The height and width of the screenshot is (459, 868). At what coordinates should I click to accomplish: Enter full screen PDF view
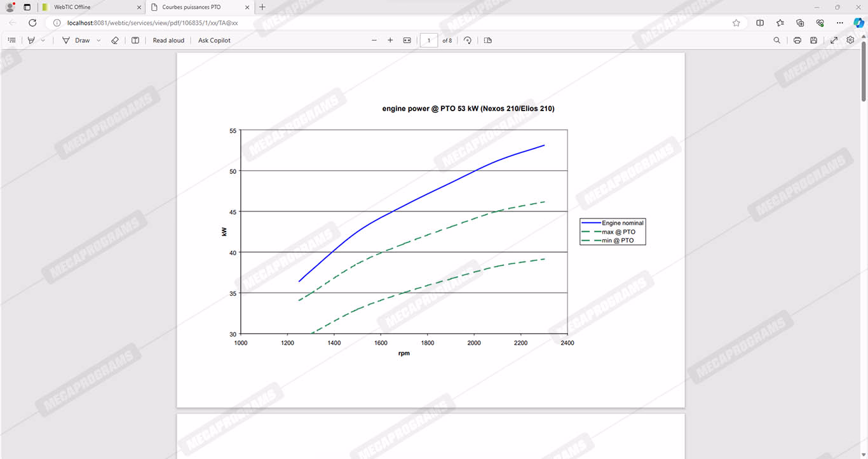[834, 40]
